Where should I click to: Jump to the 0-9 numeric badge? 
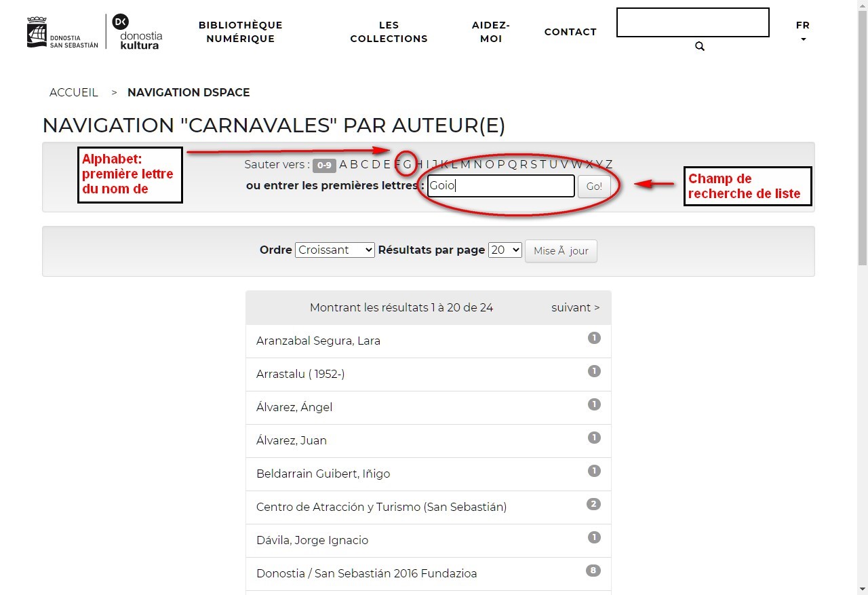pyautogui.click(x=324, y=165)
